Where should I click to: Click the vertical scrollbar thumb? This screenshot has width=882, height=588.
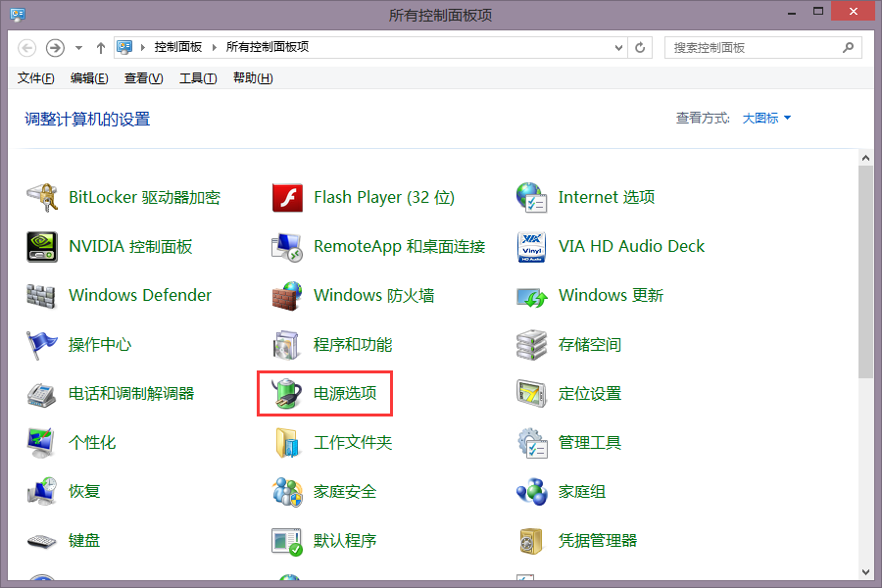(865, 271)
